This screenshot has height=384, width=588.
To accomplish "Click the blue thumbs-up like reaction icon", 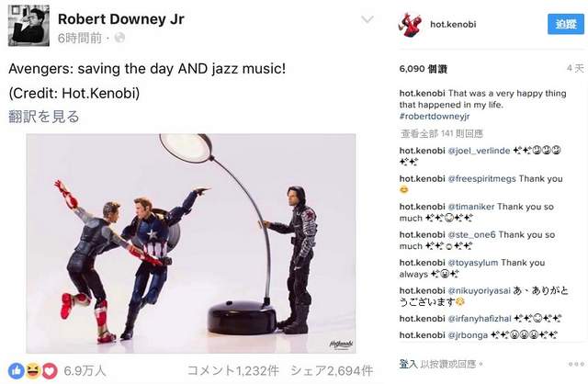I will click(x=17, y=371).
